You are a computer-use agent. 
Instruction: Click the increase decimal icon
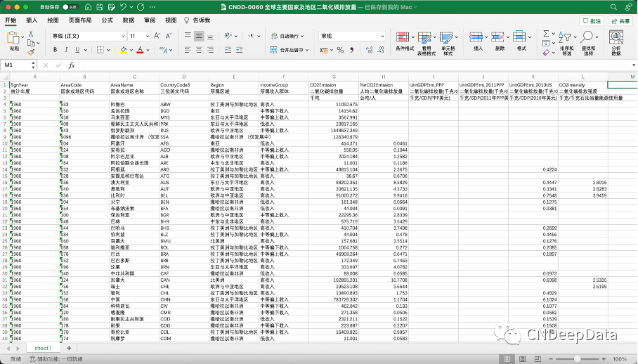(369, 50)
